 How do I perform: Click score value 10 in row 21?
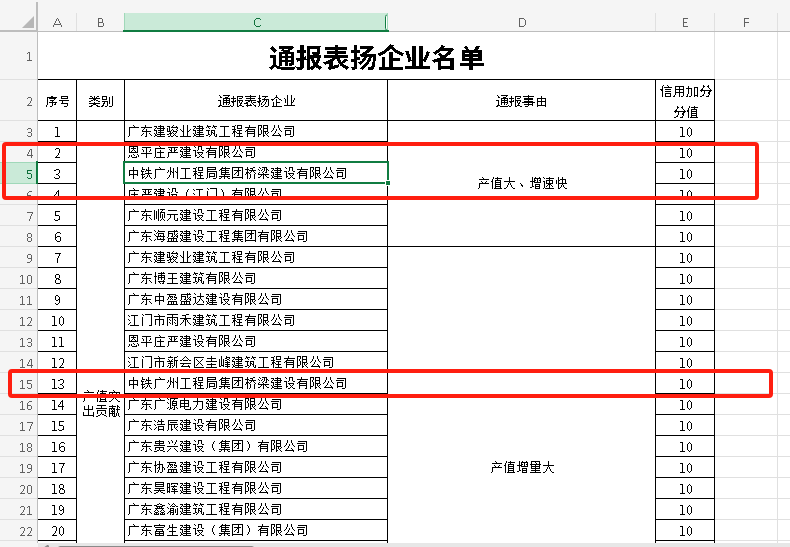click(x=685, y=510)
